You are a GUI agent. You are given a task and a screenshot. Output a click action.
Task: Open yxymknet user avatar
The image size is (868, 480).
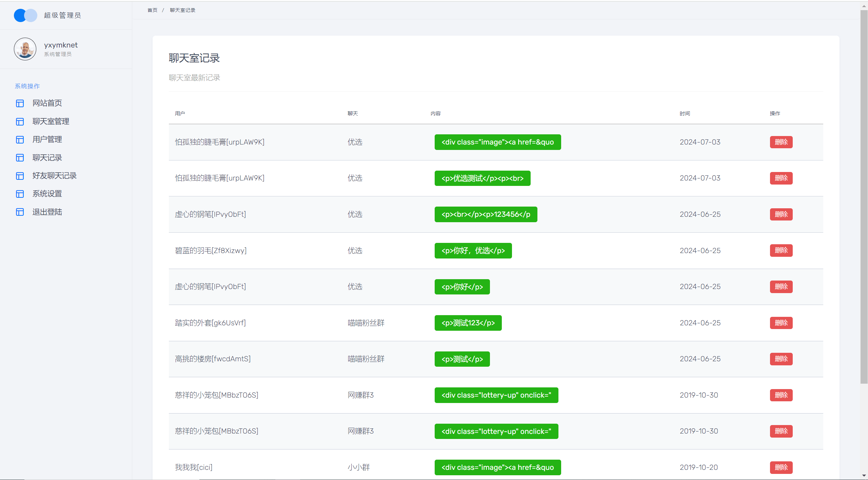25,49
